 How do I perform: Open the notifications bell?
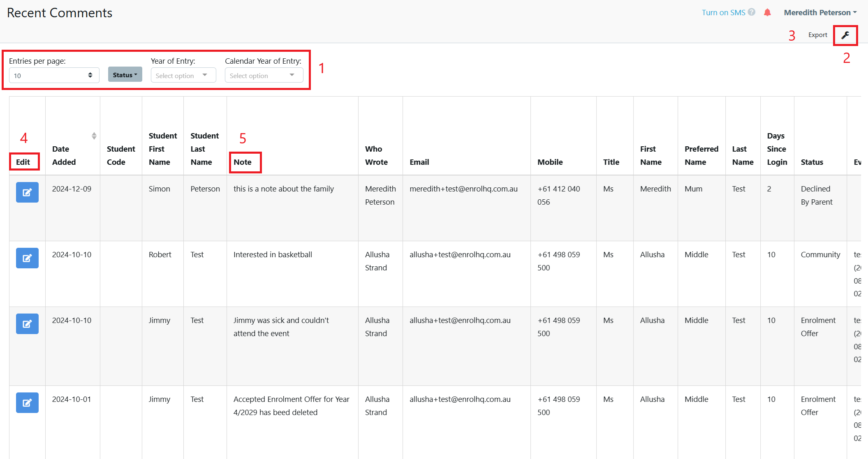767,12
